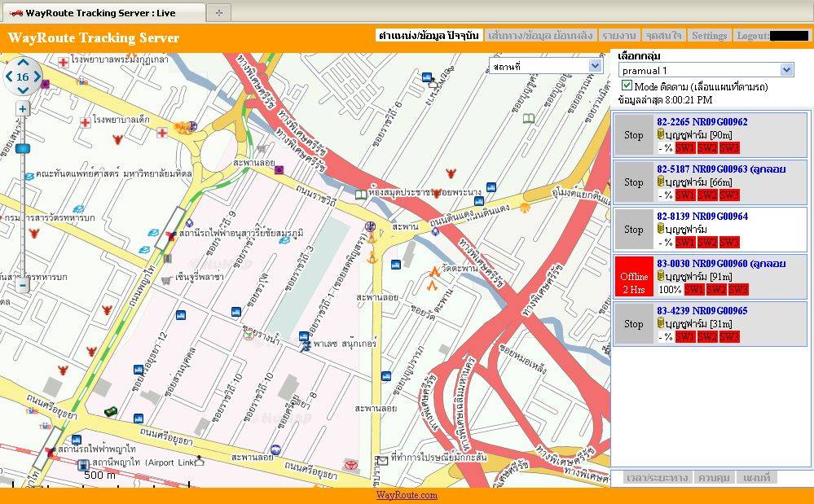Image resolution: width=814 pixels, height=504 pixels.
Task: Click the red cross icon beside โรงพยาบาลเด็ก
Action: 85,121
